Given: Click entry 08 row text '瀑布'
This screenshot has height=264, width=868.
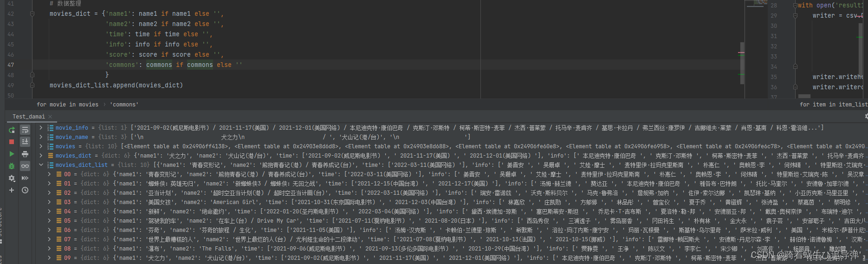Looking at the screenshot, I should click(x=154, y=249).
